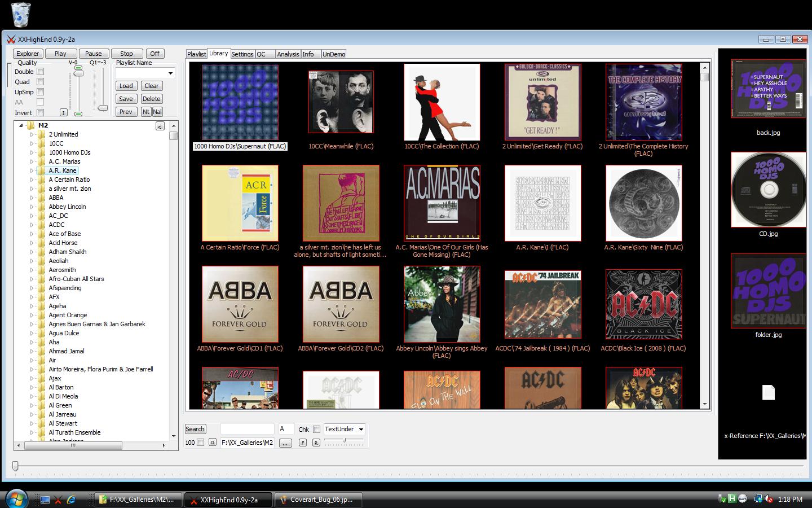Click the Show Desktop quick launch icon
This screenshot has width=812, height=508.
click(x=45, y=500)
